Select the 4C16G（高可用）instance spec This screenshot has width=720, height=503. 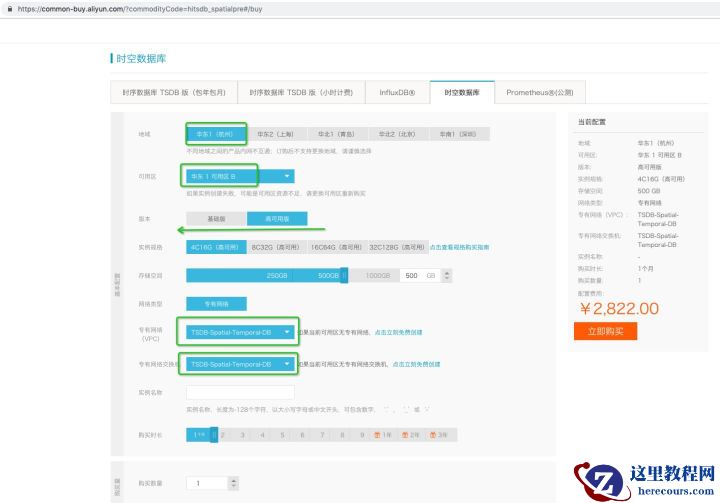point(216,247)
